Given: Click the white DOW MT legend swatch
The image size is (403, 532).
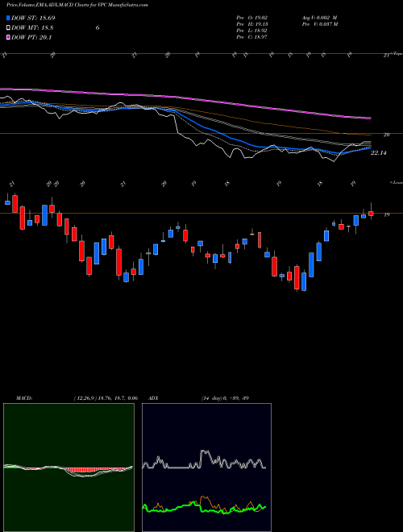Looking at the screenshot, I should 9,28.
